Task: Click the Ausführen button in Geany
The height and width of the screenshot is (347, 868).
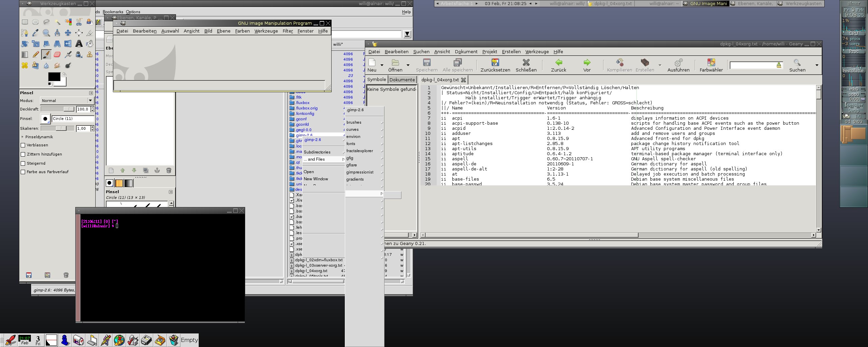Action: pos(678,65)
